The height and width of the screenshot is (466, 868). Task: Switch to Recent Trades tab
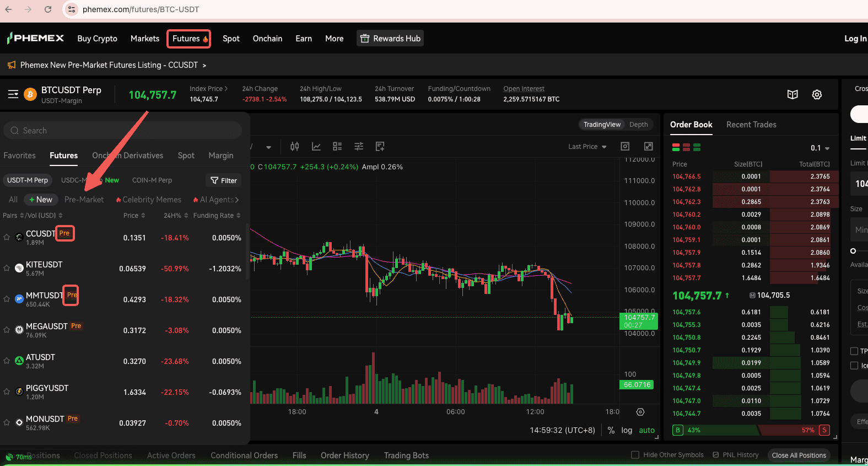point(751,125)
